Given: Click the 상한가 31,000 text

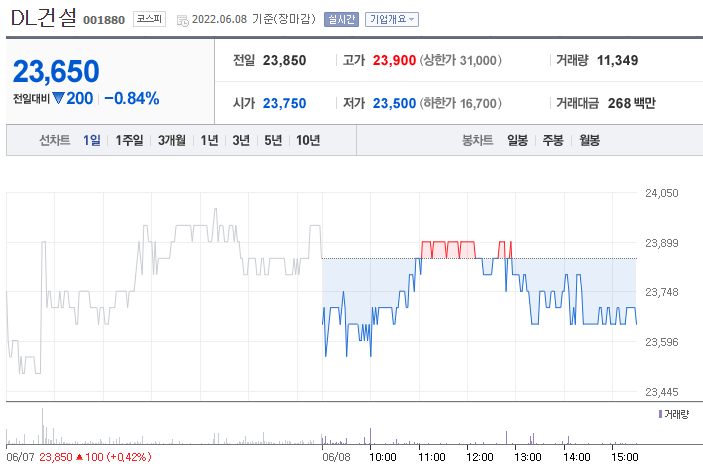Looking at the screenshot, I should click(460, 61).
